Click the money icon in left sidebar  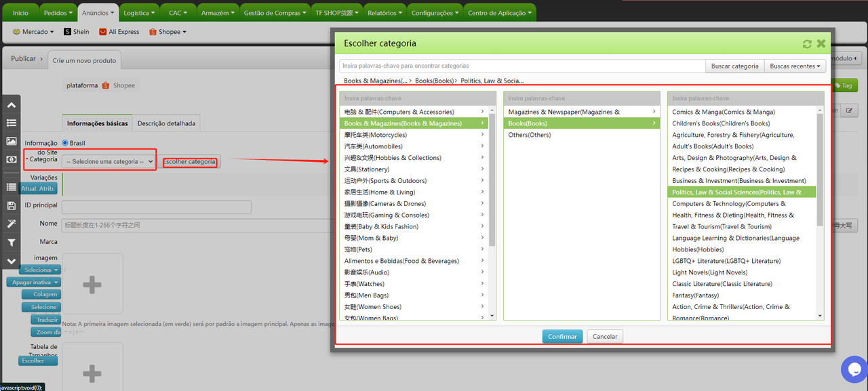12,159
